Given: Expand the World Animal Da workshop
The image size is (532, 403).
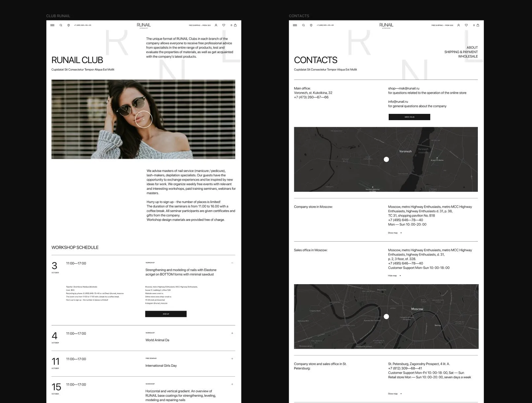Looking at the screenshot, I should tap(232, 333).
